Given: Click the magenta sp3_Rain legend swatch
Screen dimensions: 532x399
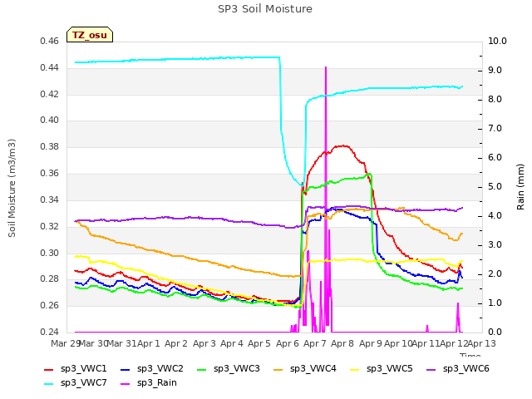Looking at the screenshot, I should [x=126, y=384].
